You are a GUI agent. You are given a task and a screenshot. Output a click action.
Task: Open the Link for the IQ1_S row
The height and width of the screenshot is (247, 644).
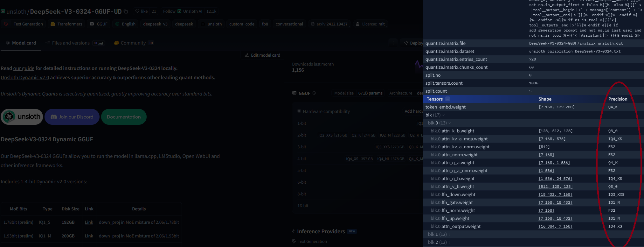coord(89,222)
